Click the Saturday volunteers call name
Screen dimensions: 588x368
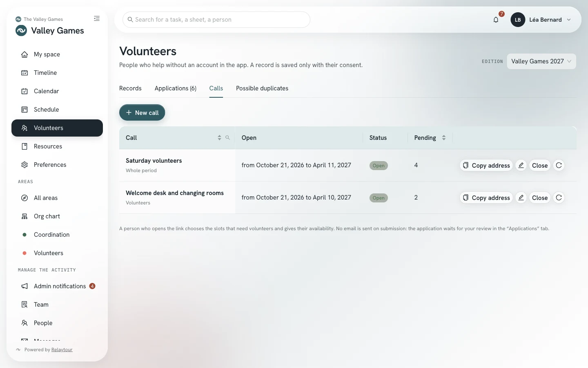154,161
